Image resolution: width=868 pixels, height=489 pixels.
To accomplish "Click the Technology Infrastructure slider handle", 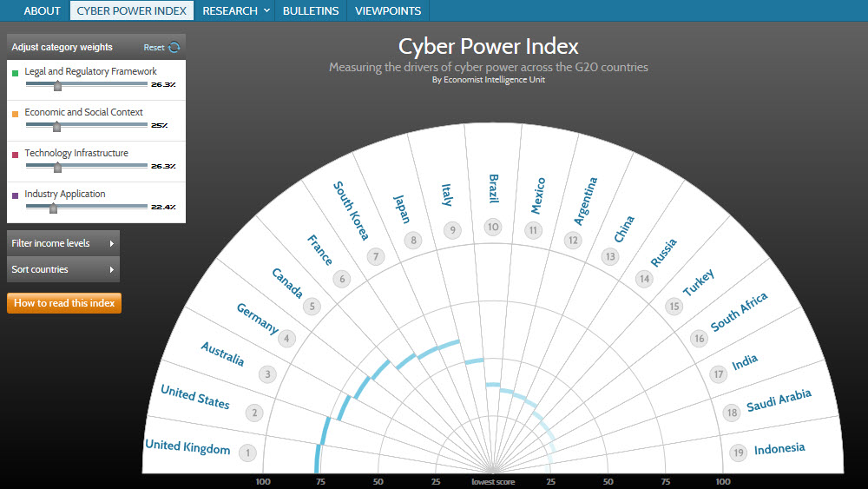I will pos(57,166).
